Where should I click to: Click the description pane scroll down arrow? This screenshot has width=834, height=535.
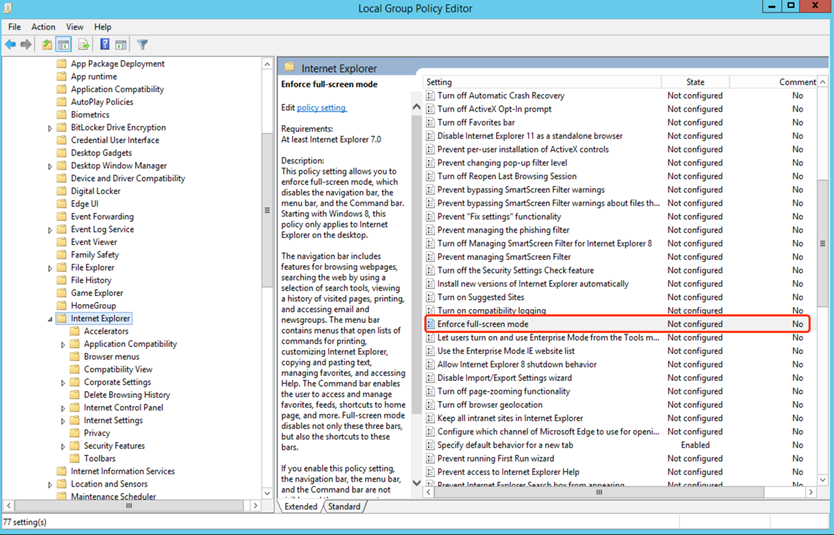(416, 483)
